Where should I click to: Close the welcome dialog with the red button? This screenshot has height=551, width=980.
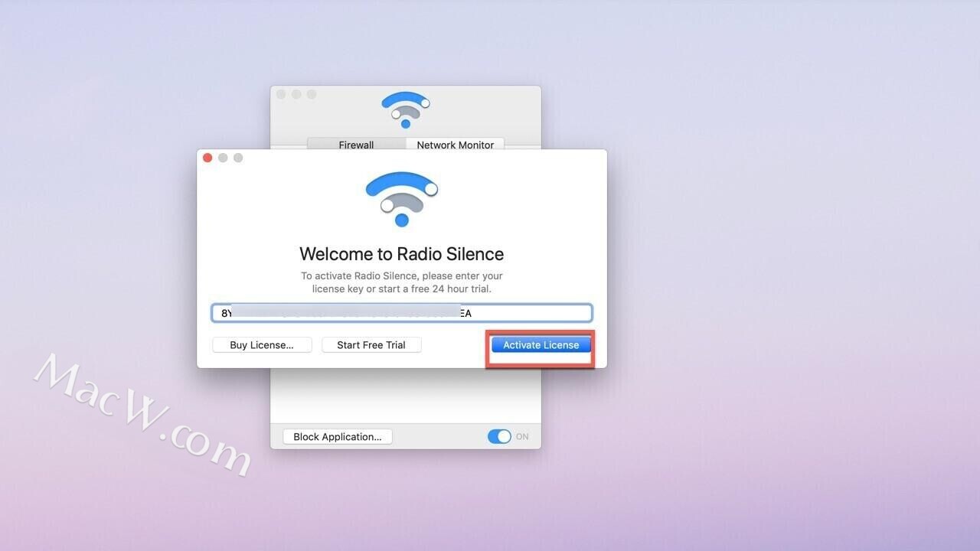coord(207,158)
